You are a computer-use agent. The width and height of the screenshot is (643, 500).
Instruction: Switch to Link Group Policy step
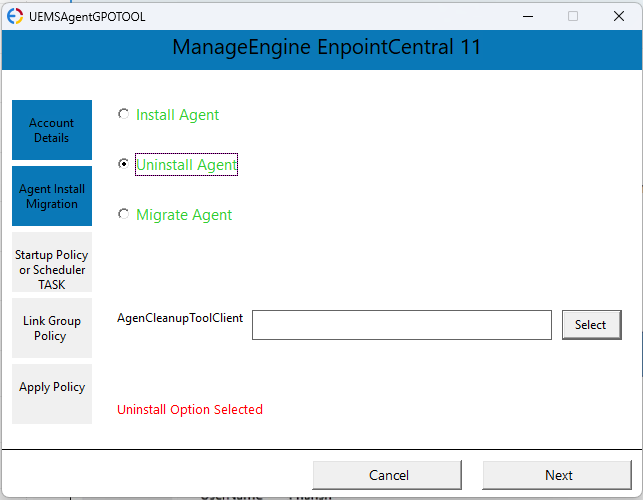(52, 328)
